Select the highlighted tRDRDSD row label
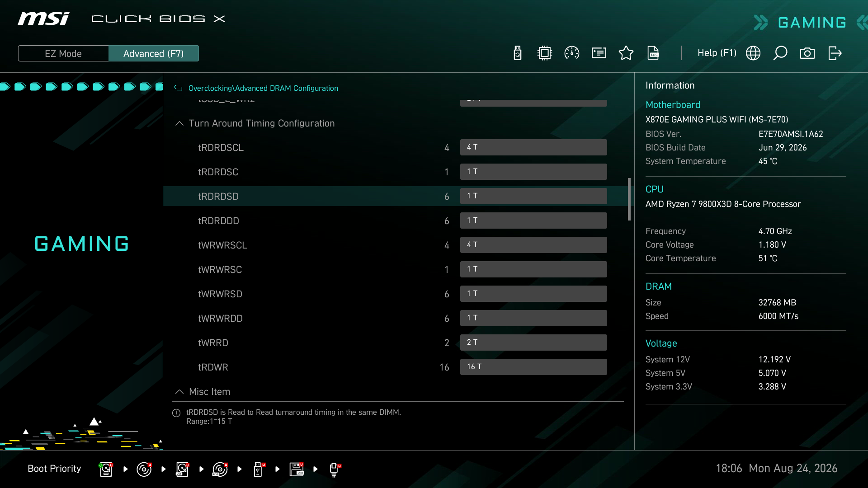This screenshot has height=488, width=868. [x=218, y=197]
